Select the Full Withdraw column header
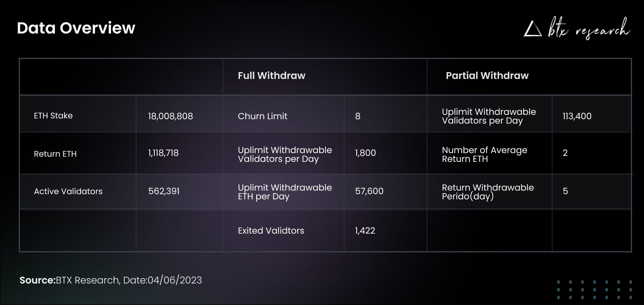 point(271,76)
